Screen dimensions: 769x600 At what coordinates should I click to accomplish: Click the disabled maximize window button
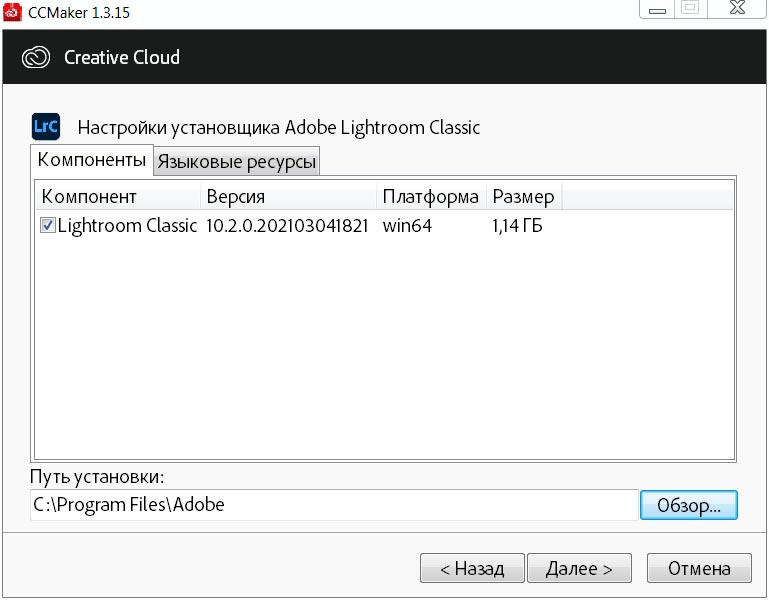point(691,8)
